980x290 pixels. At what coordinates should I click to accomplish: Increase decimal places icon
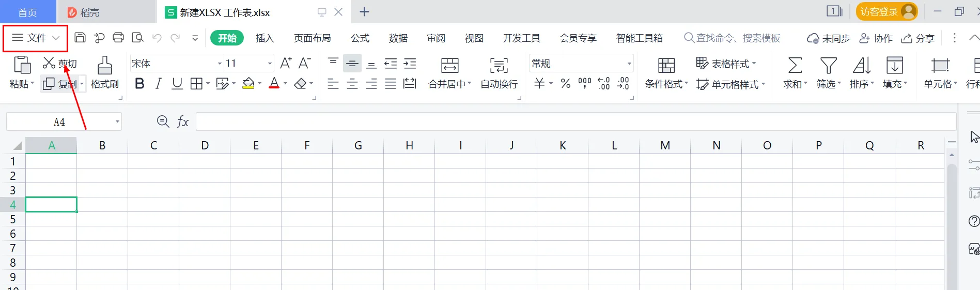point(604,84)
